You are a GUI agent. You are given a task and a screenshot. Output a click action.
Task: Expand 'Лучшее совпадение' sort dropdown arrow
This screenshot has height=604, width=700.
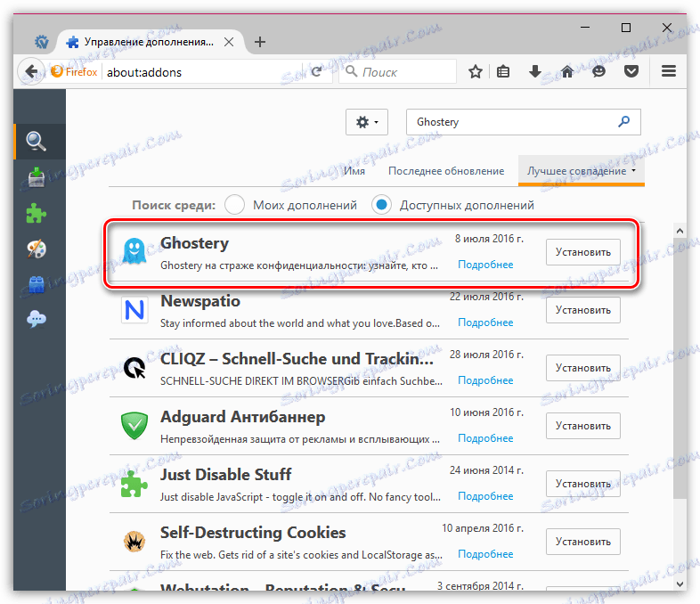633,170
